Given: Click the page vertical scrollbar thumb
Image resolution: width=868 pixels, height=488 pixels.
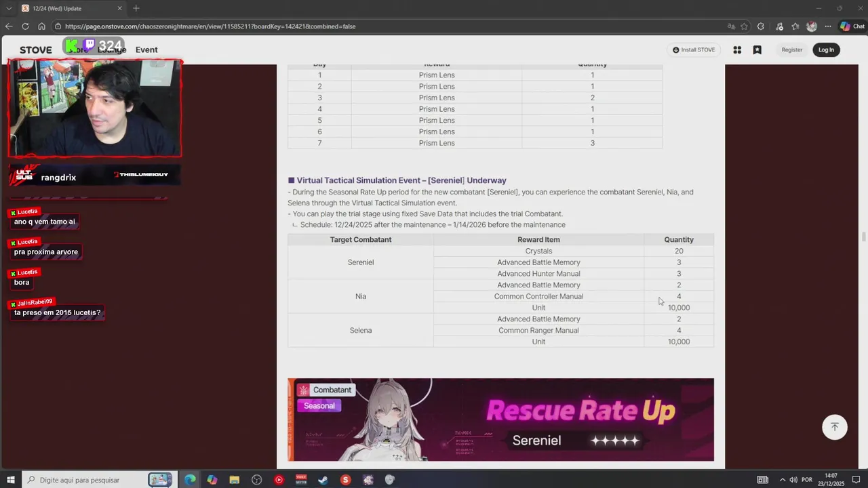Looking at the screenshot, I should point(863,237).
